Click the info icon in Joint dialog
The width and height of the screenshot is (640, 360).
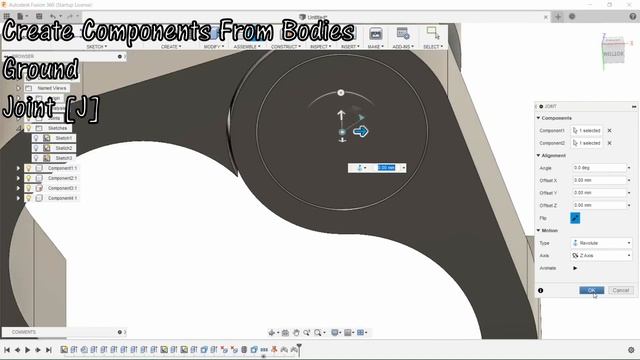[540, 291]
